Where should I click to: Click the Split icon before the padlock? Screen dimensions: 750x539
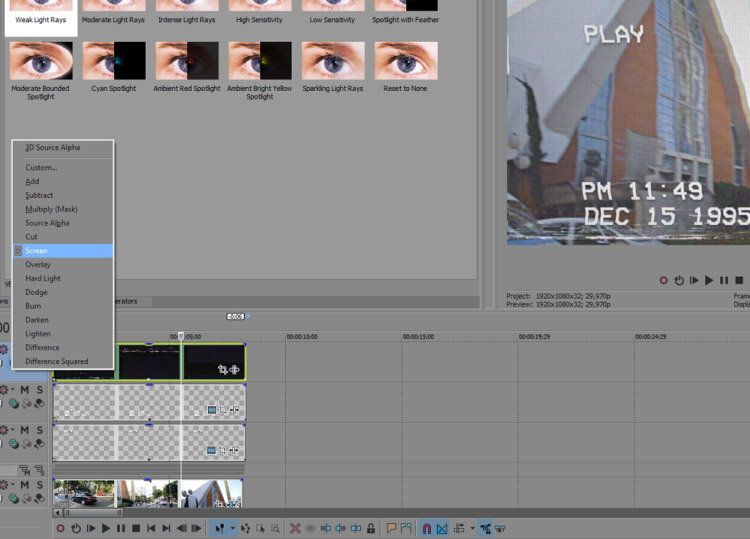pyautogui.click(x=356, y=528)
